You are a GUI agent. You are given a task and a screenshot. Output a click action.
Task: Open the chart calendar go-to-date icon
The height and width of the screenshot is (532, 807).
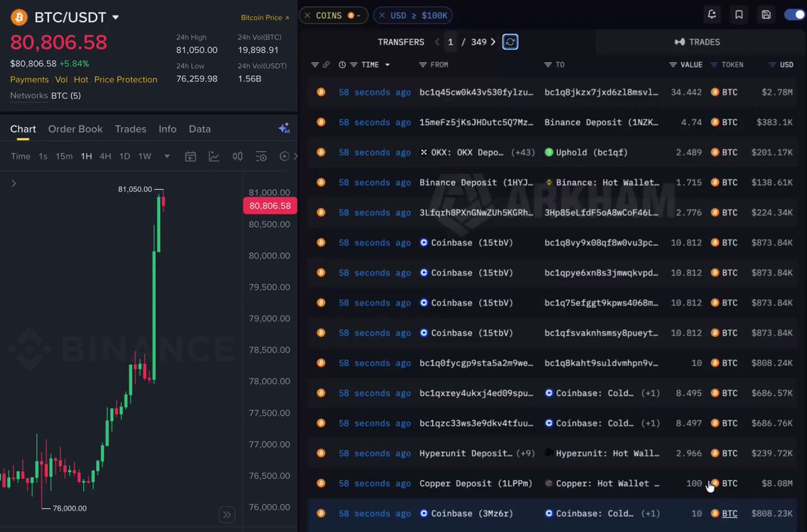190,156
